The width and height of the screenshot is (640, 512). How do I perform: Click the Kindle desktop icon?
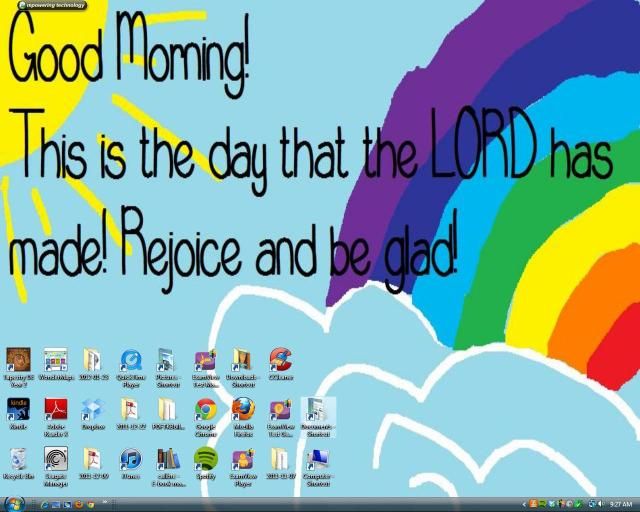(x=18, y=409)
